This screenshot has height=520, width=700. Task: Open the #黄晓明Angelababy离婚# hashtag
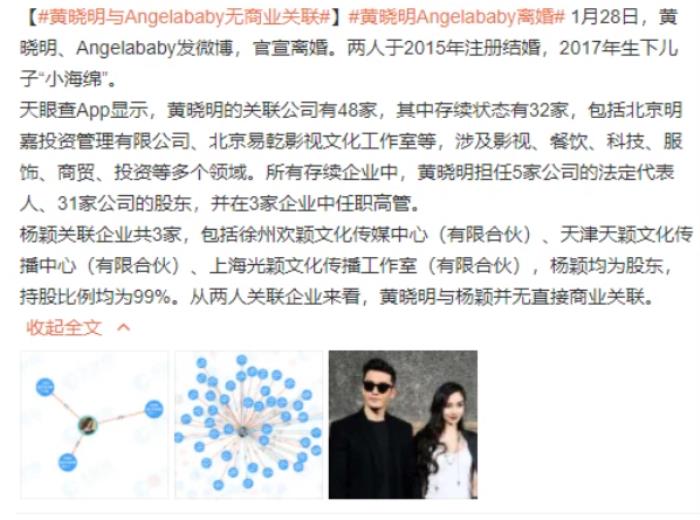pyautogui.click(x=456, y=17)
